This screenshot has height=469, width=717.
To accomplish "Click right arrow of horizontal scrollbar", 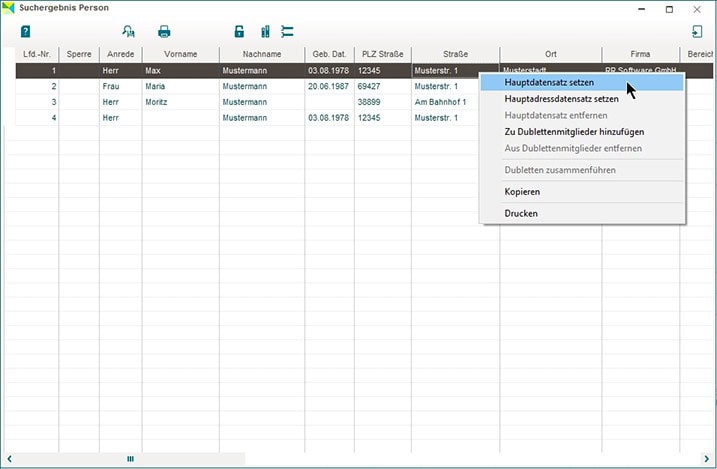I will point(706,459).
